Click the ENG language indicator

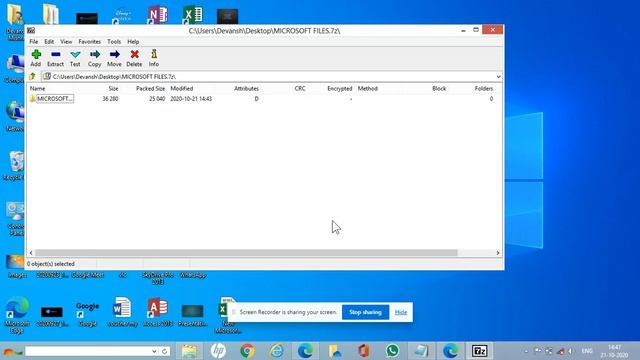point(587,351)
